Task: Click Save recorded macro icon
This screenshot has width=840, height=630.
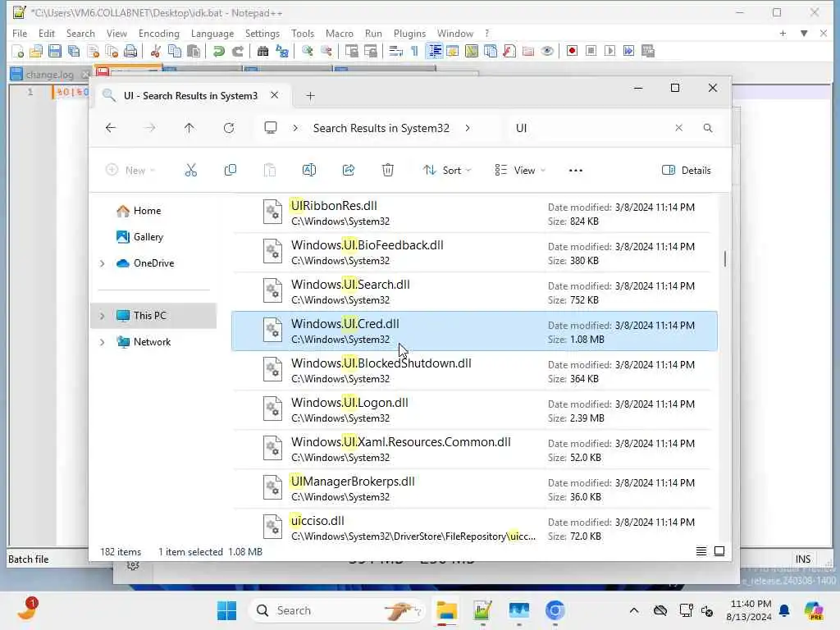Action: pyautogui.click(x=648, y=52)
